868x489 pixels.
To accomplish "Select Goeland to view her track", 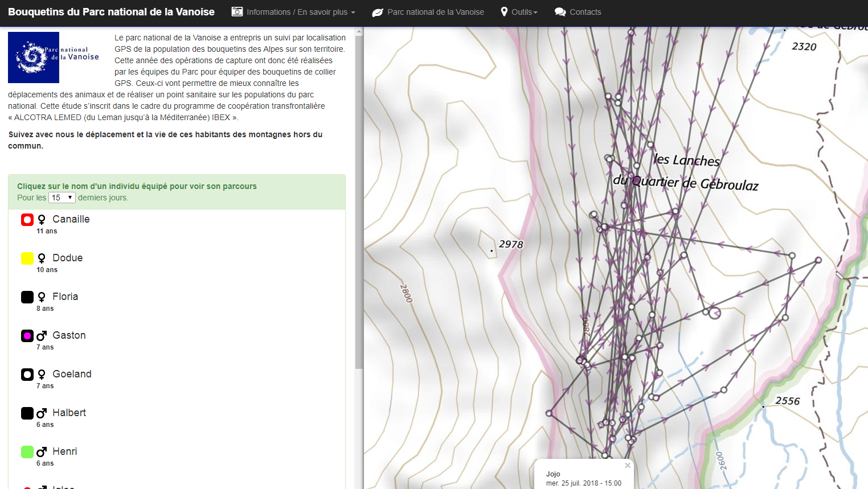I will click(x=72, y=374).
